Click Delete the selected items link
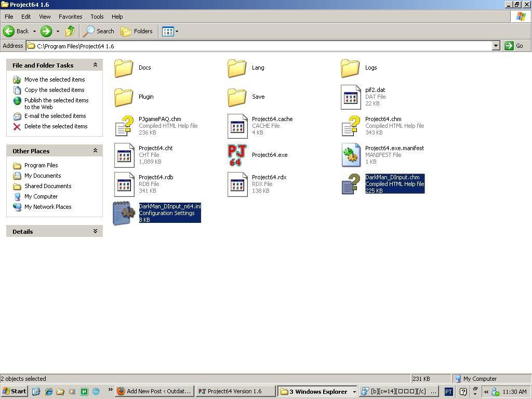The height and width of the screenshot is (399, 532). 56,126
